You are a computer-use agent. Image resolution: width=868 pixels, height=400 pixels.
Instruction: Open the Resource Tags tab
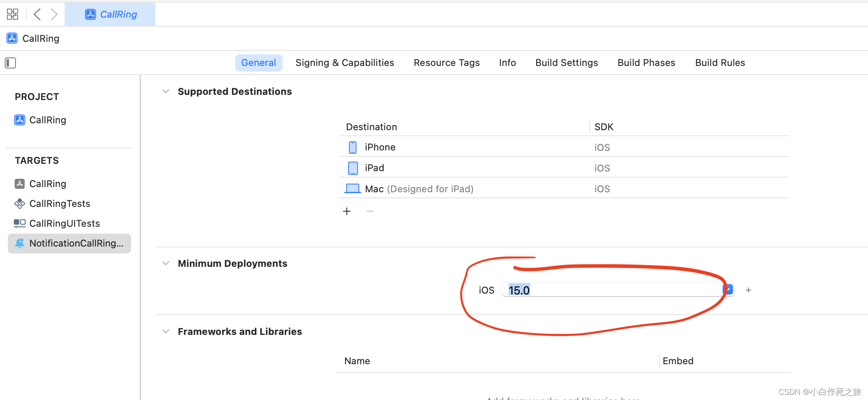[x=447, y=63]
